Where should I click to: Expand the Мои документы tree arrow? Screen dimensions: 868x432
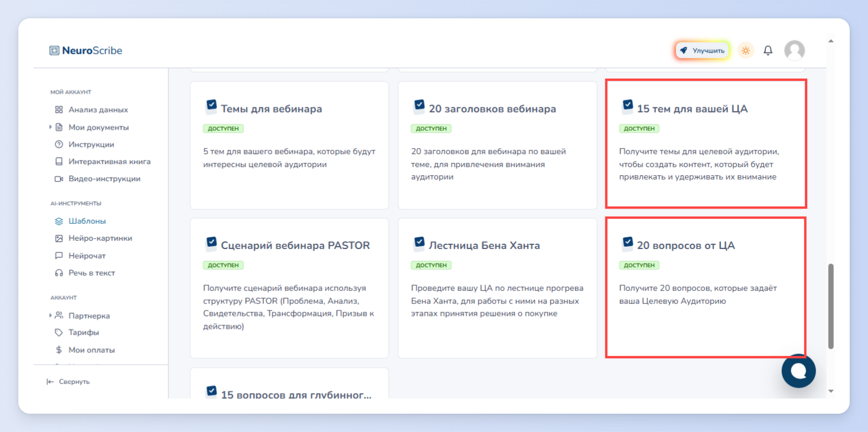pos(51,127)
